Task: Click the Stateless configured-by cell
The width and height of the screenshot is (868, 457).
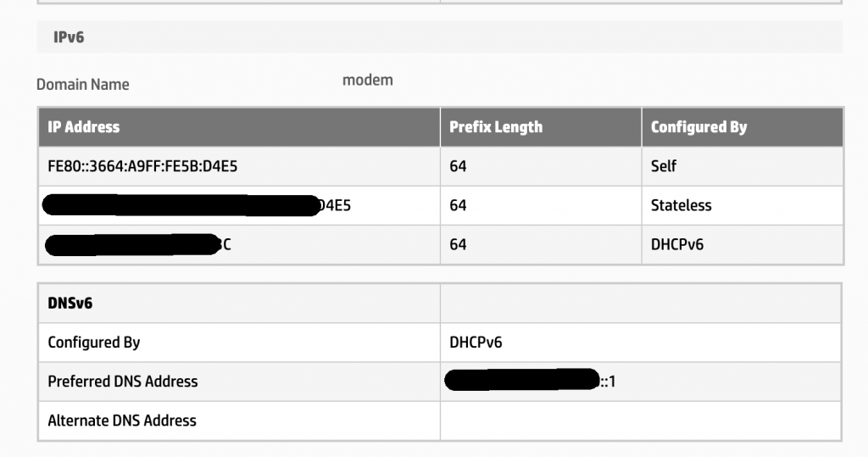Action: [x=681, y=205]
